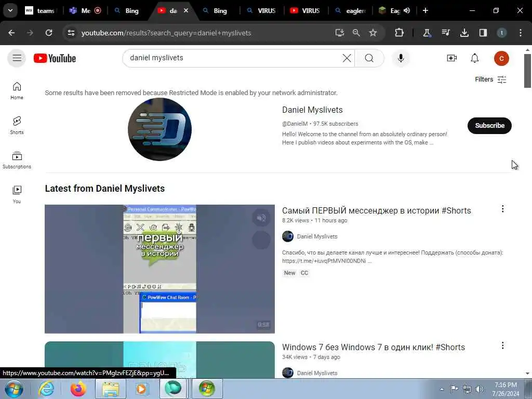Reload the YouTube page
The height and width of the screenshot is (399, 532).
pyautogui.click(x=49, y=33)
